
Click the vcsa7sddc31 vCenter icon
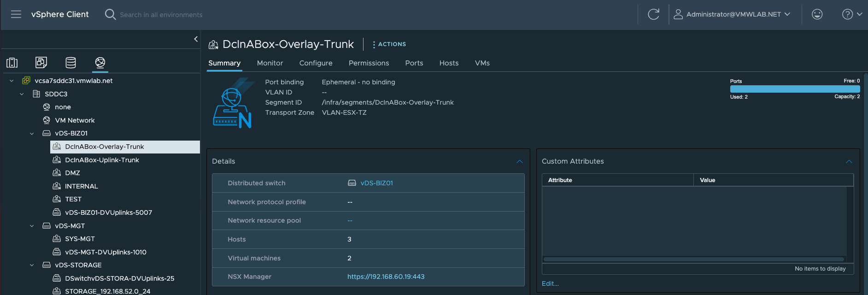pos(26,81)
